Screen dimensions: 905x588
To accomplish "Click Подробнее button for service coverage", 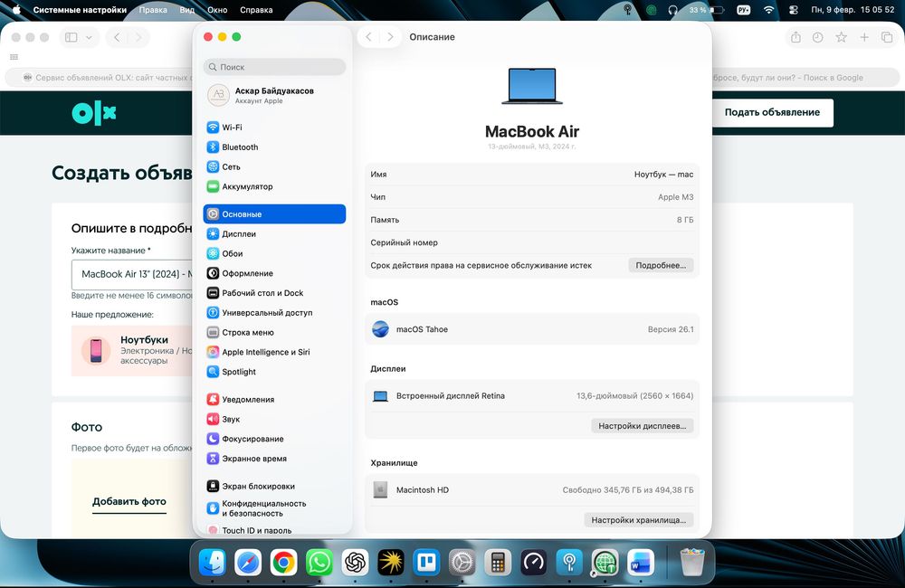I will 661,265.
